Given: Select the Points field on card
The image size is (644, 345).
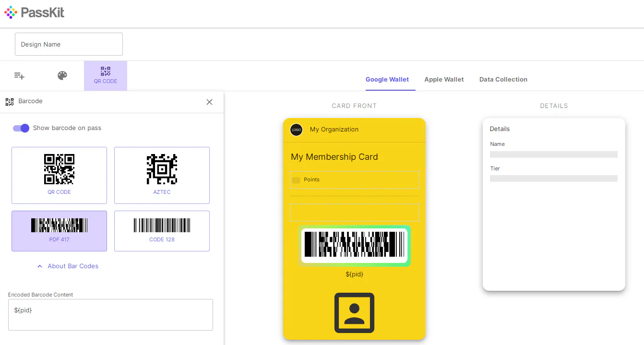Looking at the screenshot, I should (x=354, y=180).
